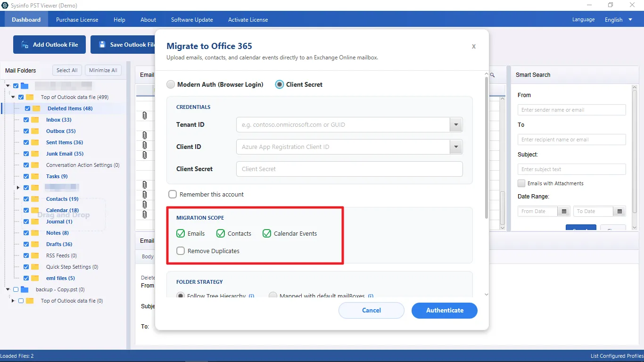Click the Tasks folder icon

tap(35, 176)
